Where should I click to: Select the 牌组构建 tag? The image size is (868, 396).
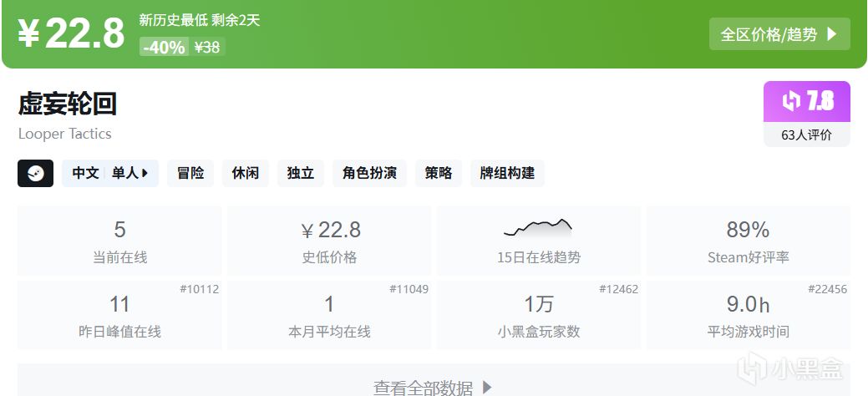pyautogui.click(x=507, y=173)
